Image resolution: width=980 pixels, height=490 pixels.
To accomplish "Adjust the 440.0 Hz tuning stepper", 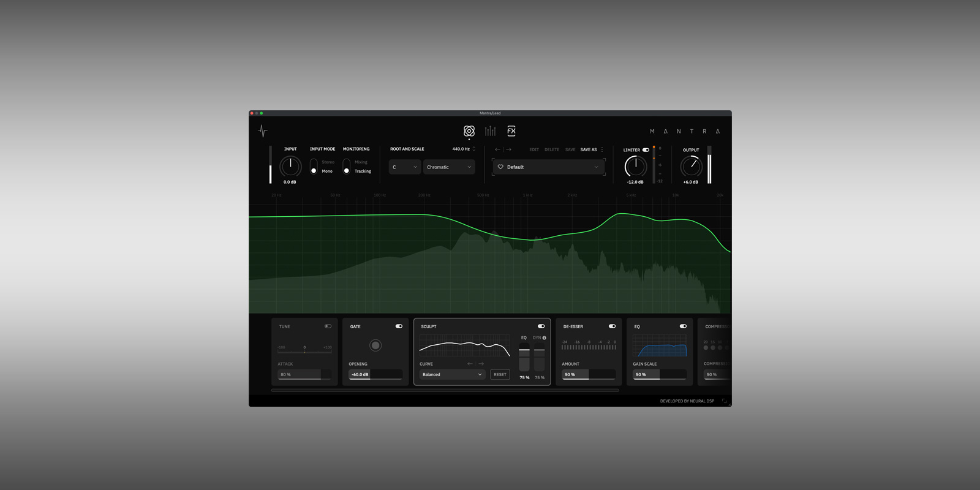I will coord(473,149).
